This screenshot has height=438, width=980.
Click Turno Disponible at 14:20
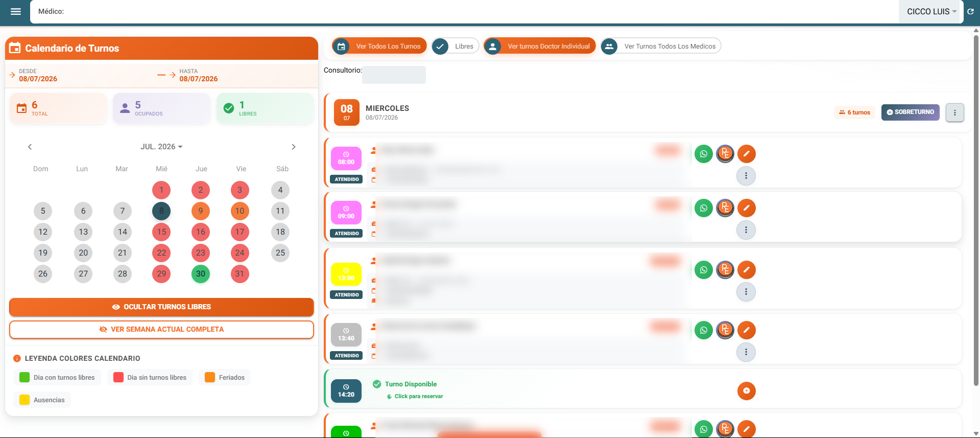pos(411,384)
